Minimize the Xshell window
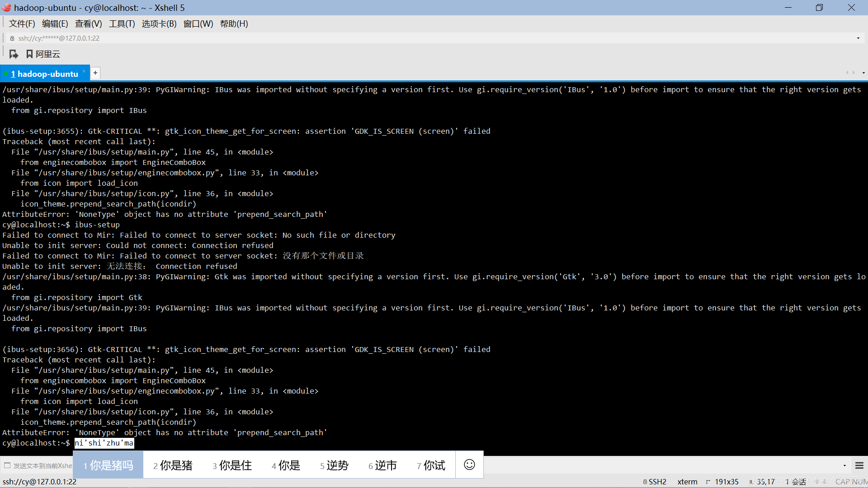This screenshot has width=868, height=488. coord(788,8)
